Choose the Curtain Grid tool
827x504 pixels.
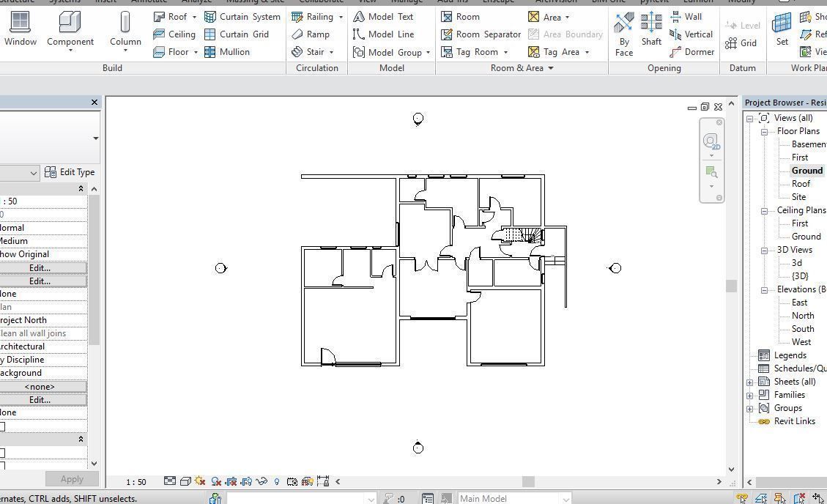point(237,34)
